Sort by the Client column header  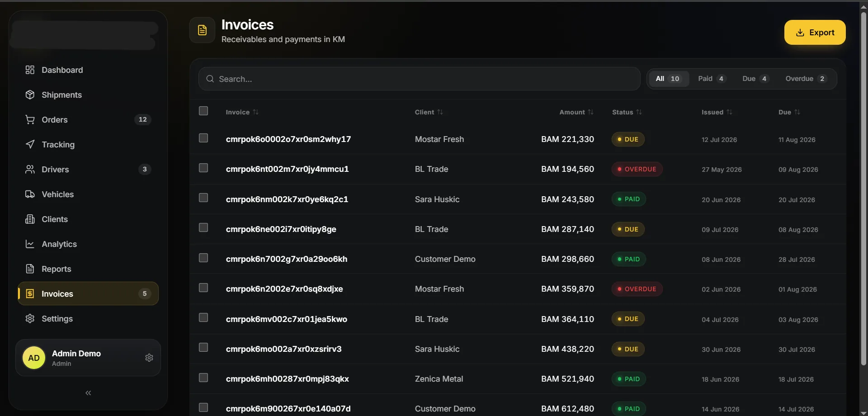point(429,112)
